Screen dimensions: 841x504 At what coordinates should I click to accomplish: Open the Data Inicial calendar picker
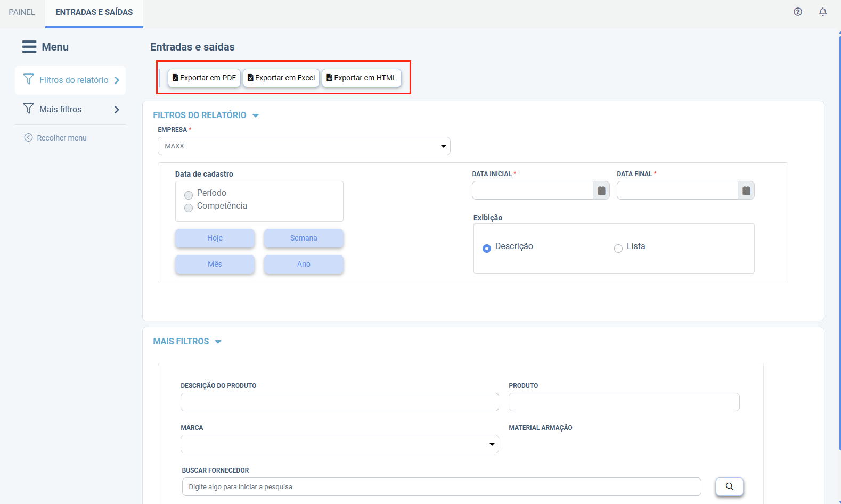(x=601, y=191)
